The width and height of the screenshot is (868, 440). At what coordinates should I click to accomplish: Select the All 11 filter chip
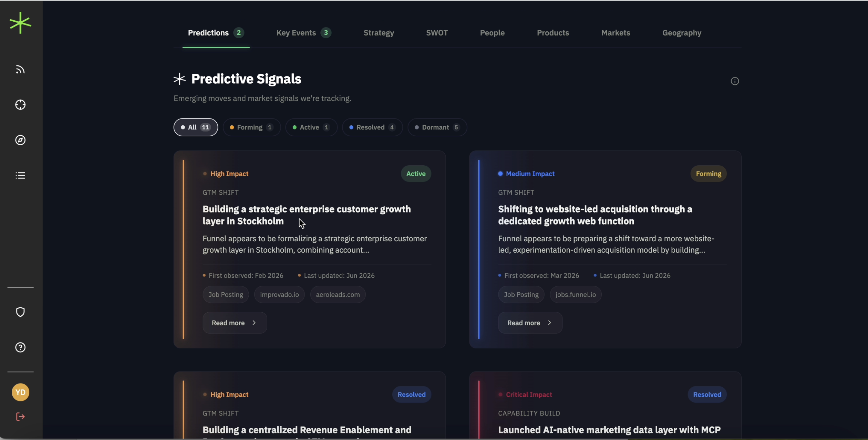tap(196, 127)
